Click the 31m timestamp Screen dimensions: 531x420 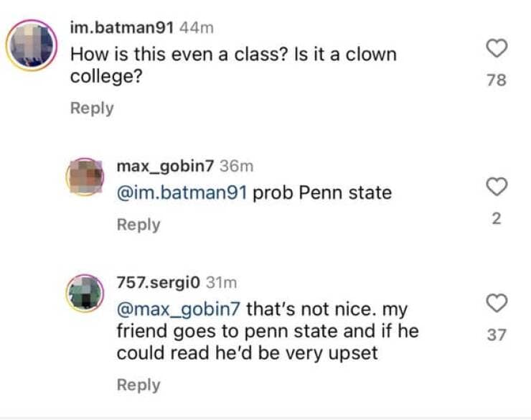tap(220, 283)
